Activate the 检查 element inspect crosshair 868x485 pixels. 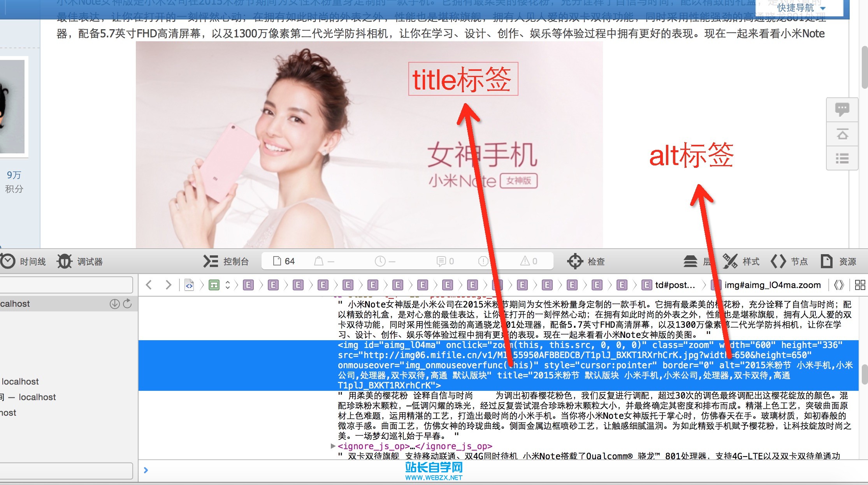(575, 261)
